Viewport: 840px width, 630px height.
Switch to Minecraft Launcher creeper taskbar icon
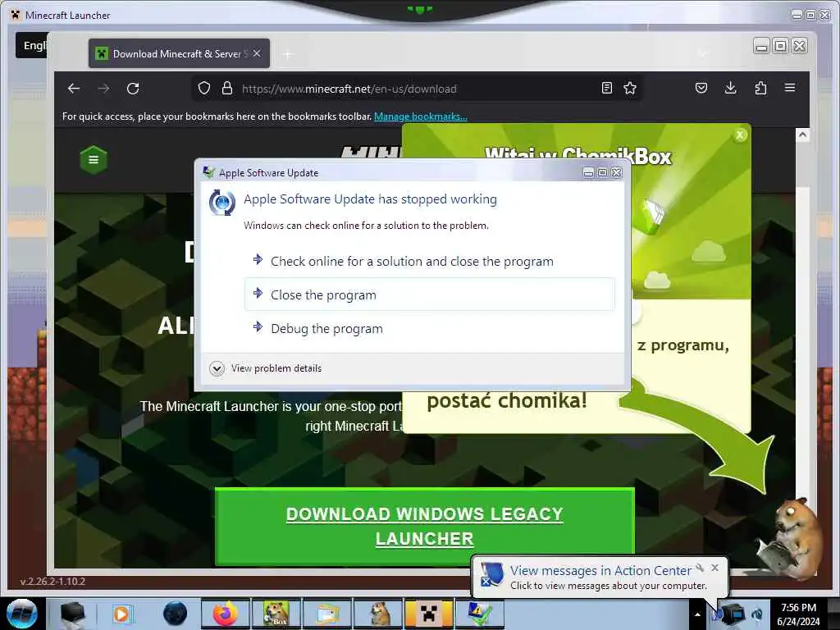(429, 614)
